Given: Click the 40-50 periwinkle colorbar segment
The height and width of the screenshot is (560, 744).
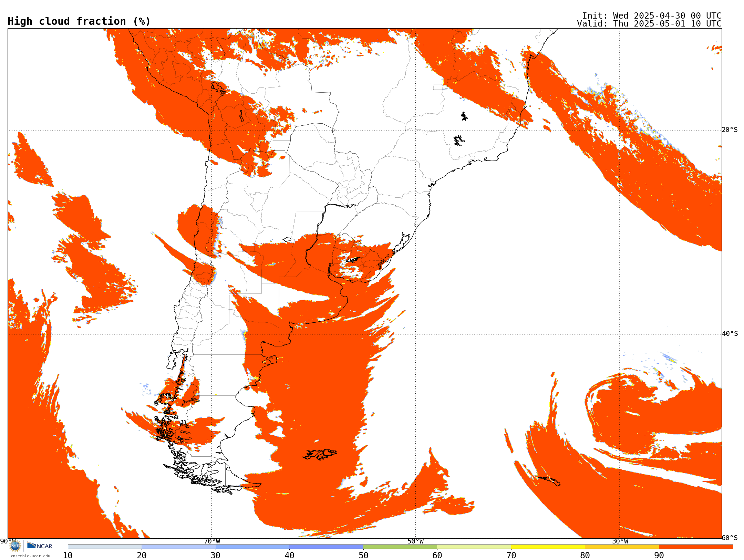Looking at the screenshot, I should pos(326,547).
